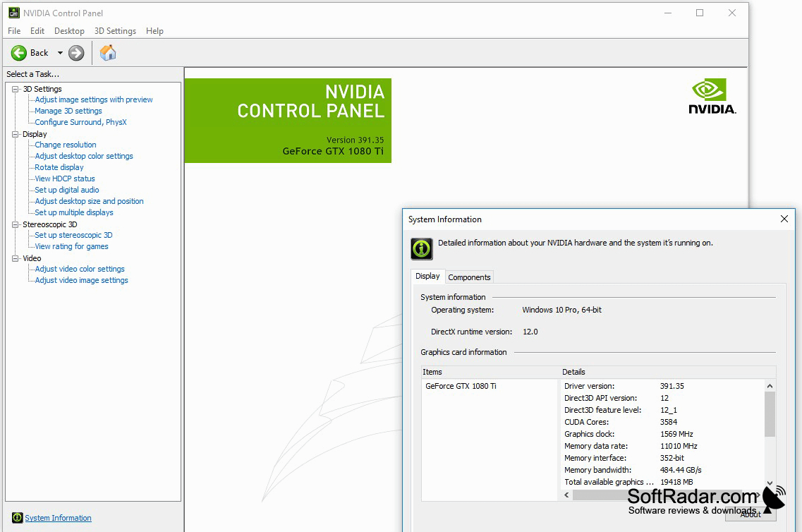This screenshot has height=532, width=802.
Task: Collapse the Display tree node
Action: tap(16, 134)
